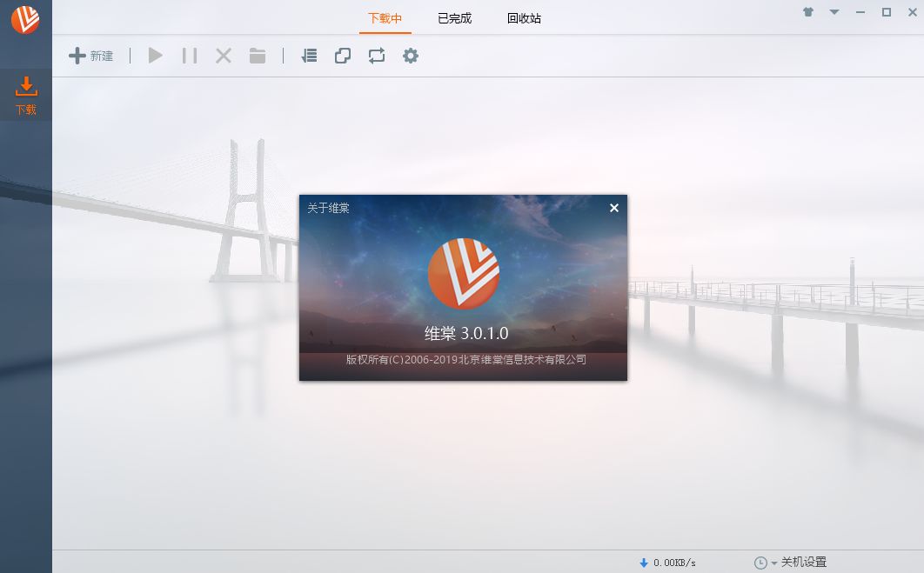This screenshot has height=573, width=924.
Task: Close the 关于维棠 dialog
Action: (614, 208)
